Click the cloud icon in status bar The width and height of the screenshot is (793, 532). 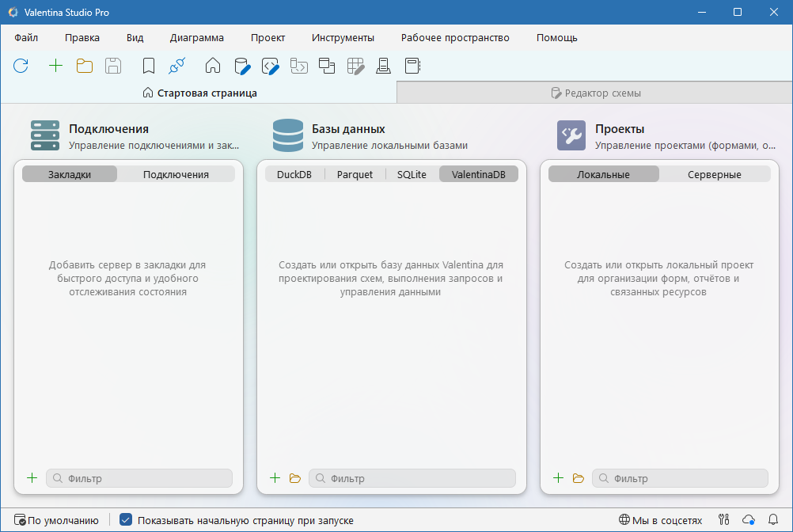(749, 519)
